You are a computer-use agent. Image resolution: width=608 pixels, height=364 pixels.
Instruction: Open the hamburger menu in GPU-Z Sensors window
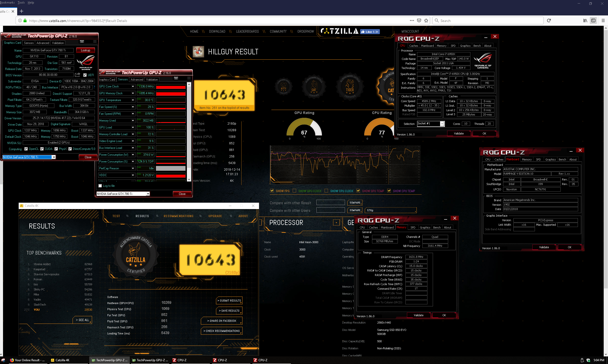coord(189,78)
